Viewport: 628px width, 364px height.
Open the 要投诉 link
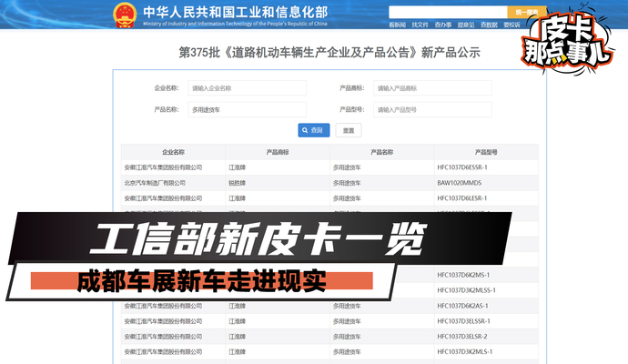[x=512, y=25]
